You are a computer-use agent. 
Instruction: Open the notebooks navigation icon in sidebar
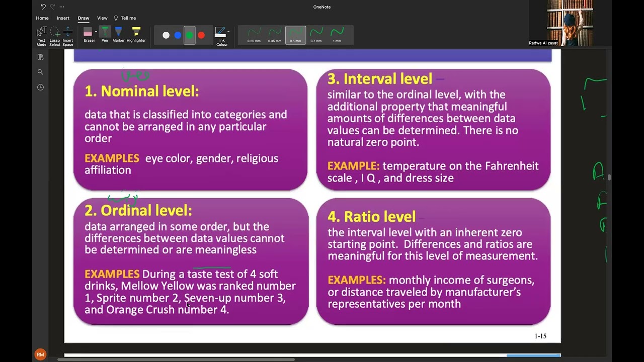click(x=41, y=57)
